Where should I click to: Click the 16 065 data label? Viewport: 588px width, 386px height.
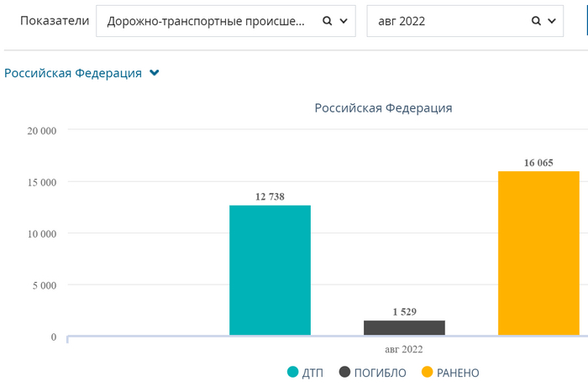pyautogui.click(x=538, y=163)
